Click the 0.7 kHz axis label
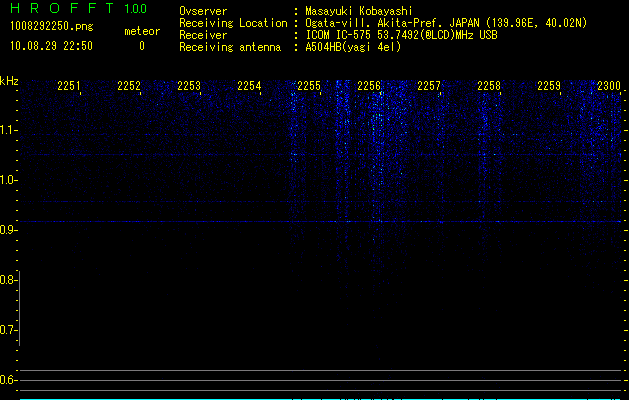Screen dimensions: 629x400 tap(8, 330)
